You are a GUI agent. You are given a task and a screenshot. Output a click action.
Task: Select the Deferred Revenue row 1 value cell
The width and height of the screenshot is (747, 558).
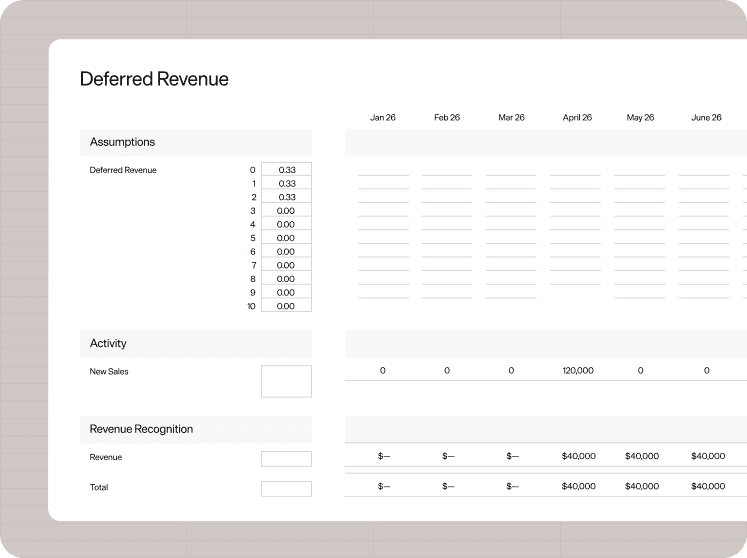(x=286, y=183)
